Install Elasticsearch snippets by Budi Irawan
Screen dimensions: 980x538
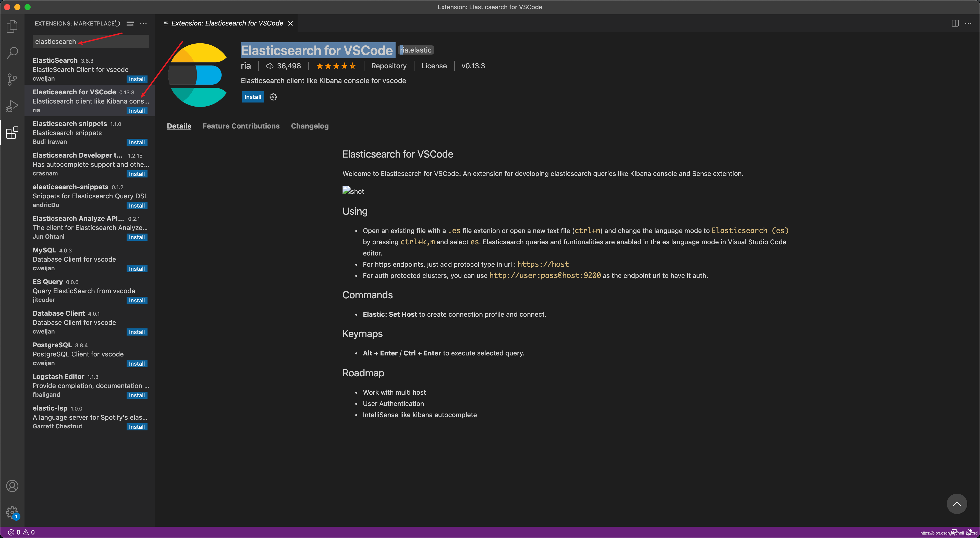click(x=137, y=142)
